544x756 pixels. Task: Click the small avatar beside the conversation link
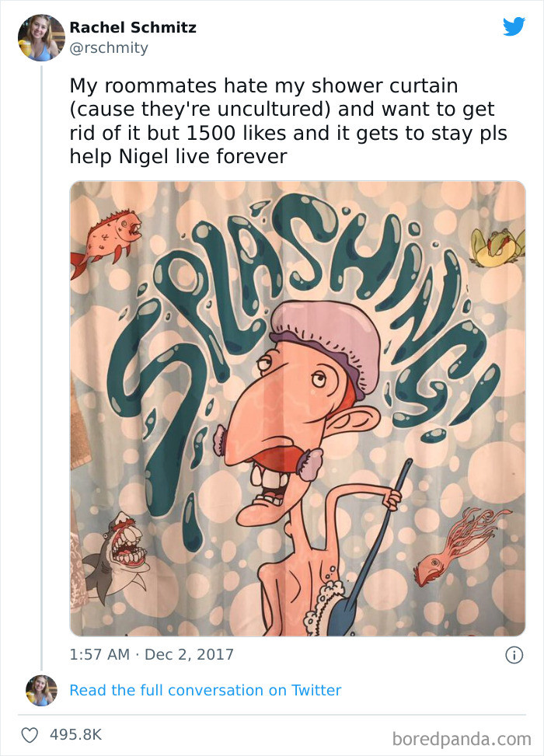(40, 691)
